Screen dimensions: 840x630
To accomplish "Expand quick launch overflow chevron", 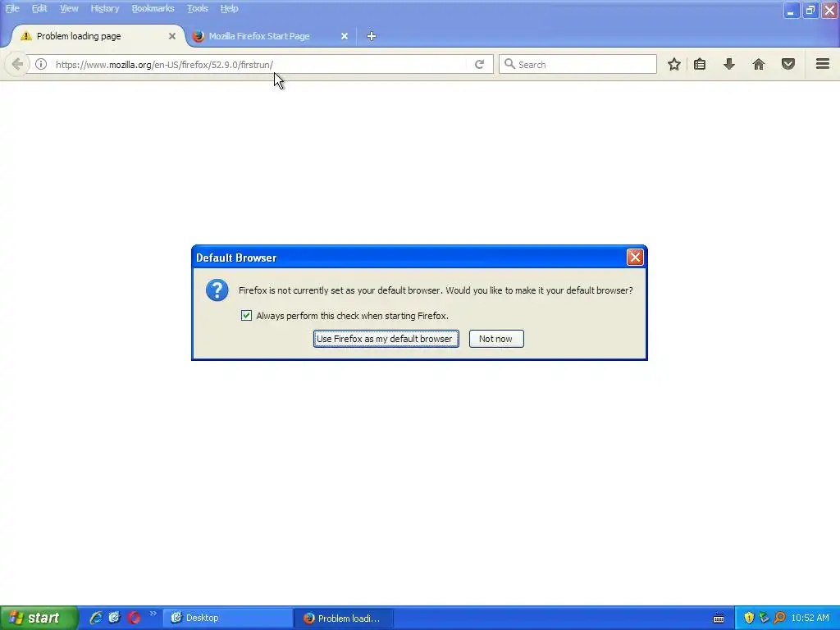I will click(x=153, y=614).
